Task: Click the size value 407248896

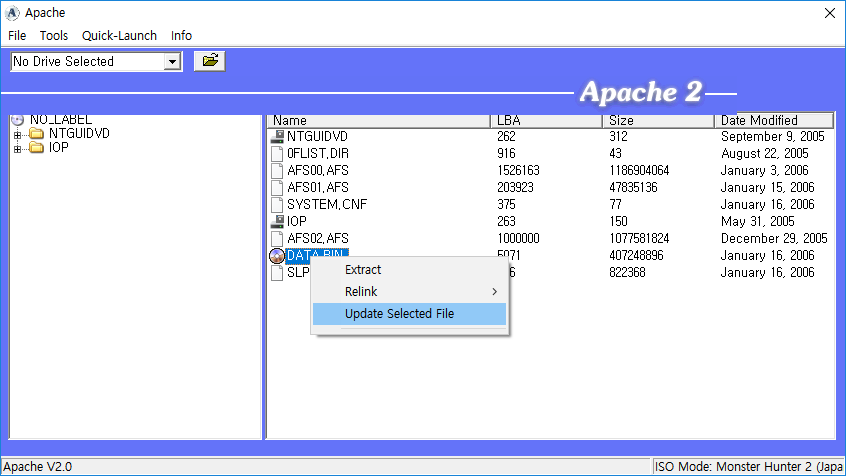Action: [x=636, y=255]
